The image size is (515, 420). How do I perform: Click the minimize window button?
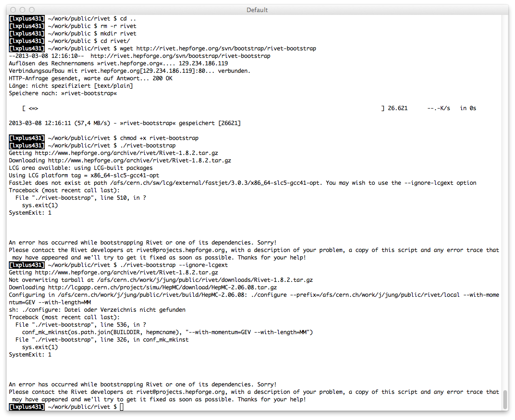[22, 10]
